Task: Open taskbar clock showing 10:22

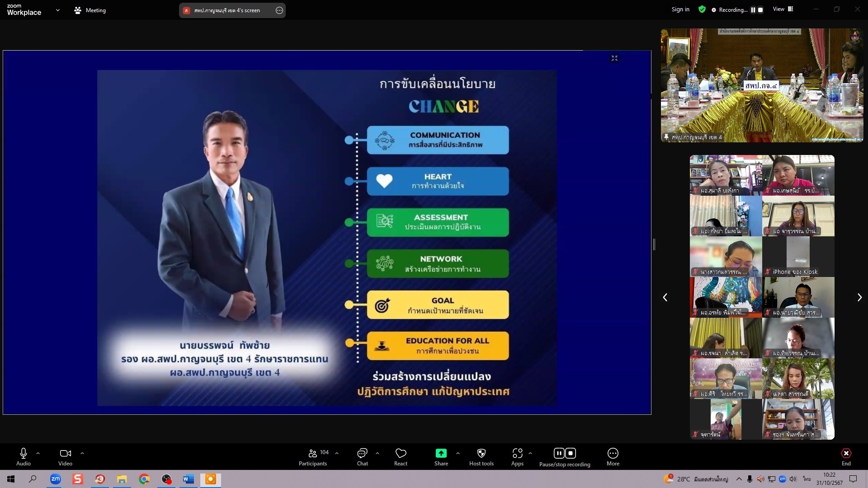Action: [829, 479]
